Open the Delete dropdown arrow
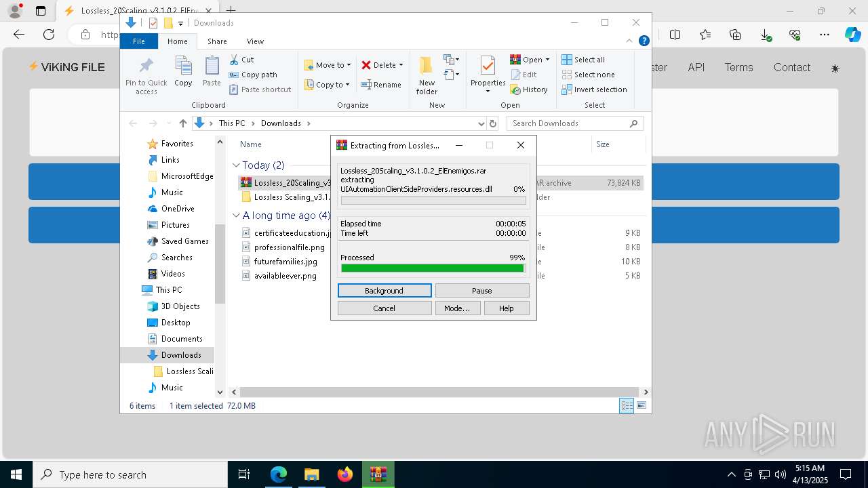 (x=401, y=65)
